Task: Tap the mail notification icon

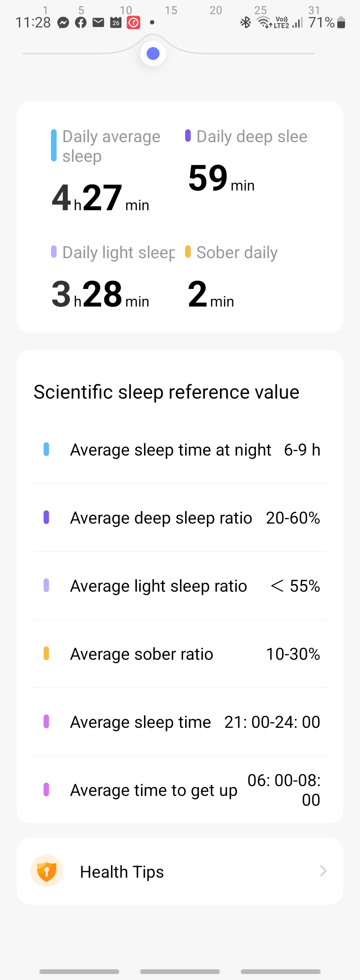Action: pyautogui.click(x=99, y=22)
